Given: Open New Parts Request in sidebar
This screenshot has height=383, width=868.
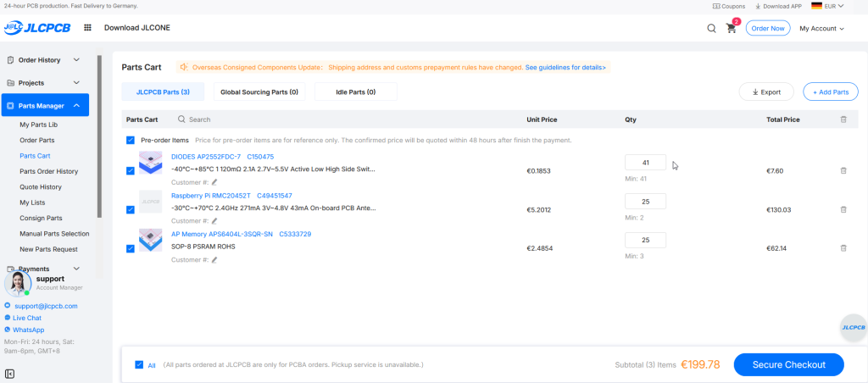Looking at the screenshot, I should point(48,249).
